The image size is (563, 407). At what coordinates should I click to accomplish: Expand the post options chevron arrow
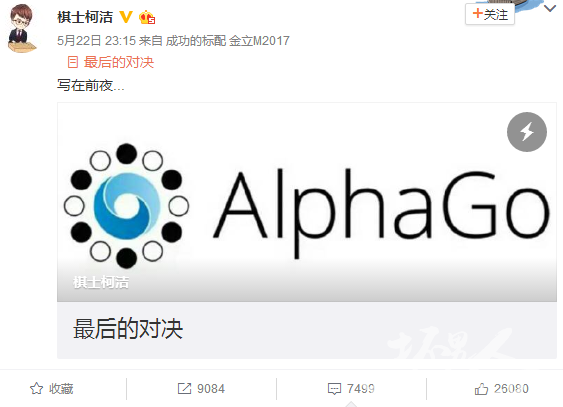pyautogui.click(x=550, y=8)
